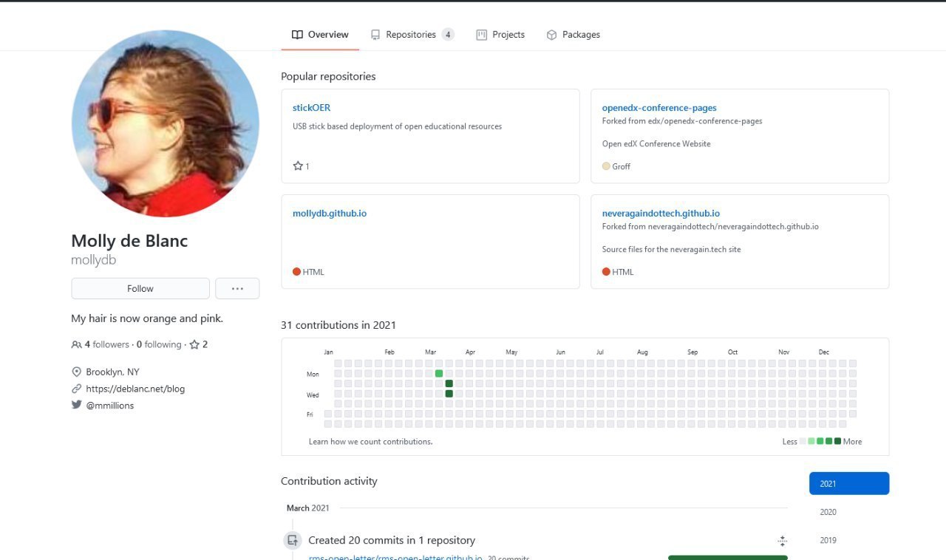Open the three-dots user options menu

[x=237, y=288]
